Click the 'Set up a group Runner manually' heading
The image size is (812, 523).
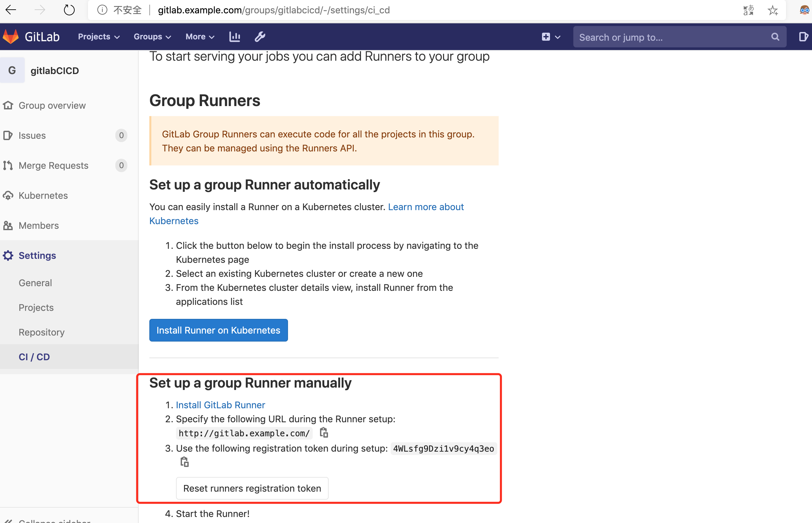pos(250,383)
